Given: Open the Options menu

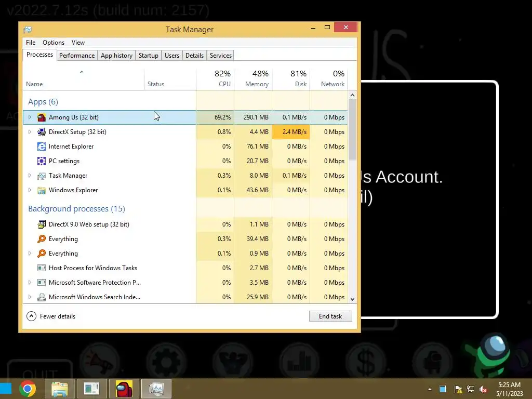Looking at the screenshot, I should coord(54,43).
